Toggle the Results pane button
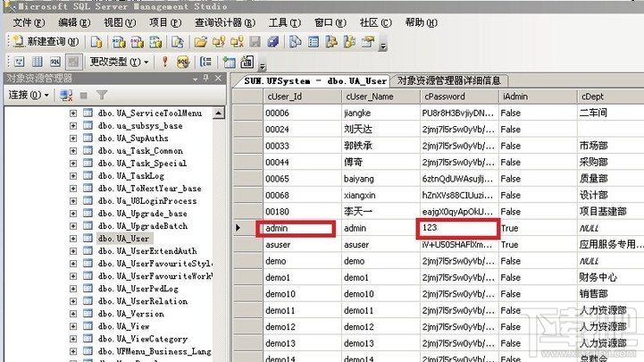644x362 pixels. [x=73, y=62]
